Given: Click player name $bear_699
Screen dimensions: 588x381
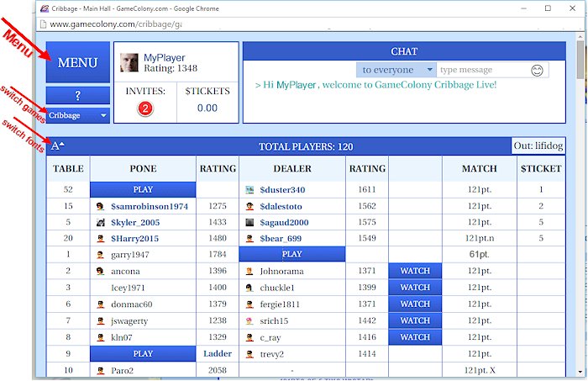Looking at the screenshot, I should click(282, 239).
